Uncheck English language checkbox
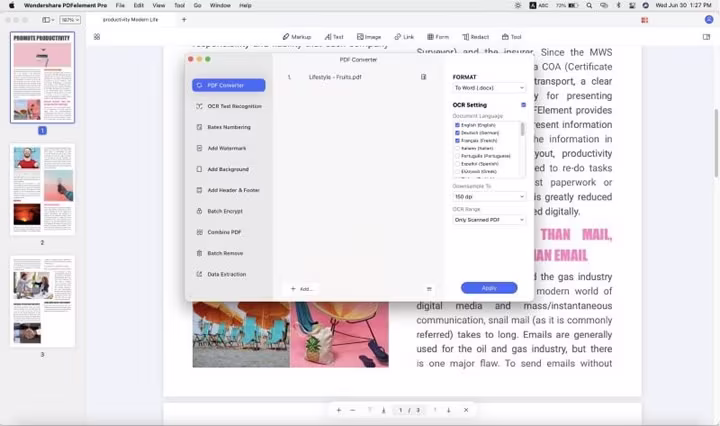 click(457, 125)
